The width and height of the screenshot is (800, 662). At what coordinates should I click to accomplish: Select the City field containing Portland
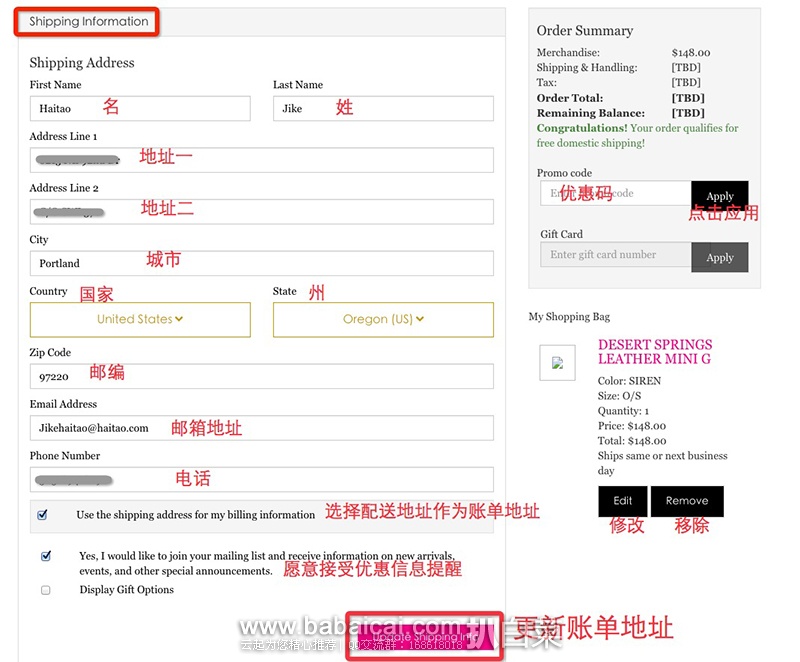point(262,263)
